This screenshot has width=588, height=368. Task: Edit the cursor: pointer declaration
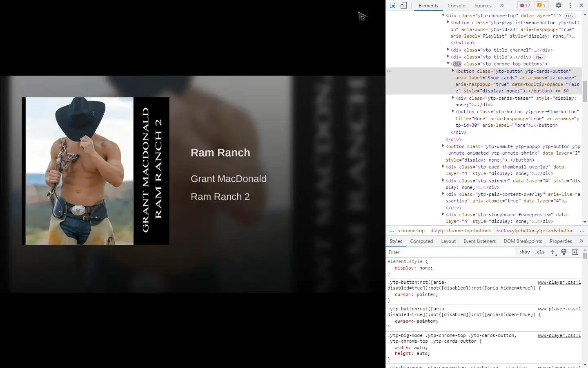[x=416, y=295]
